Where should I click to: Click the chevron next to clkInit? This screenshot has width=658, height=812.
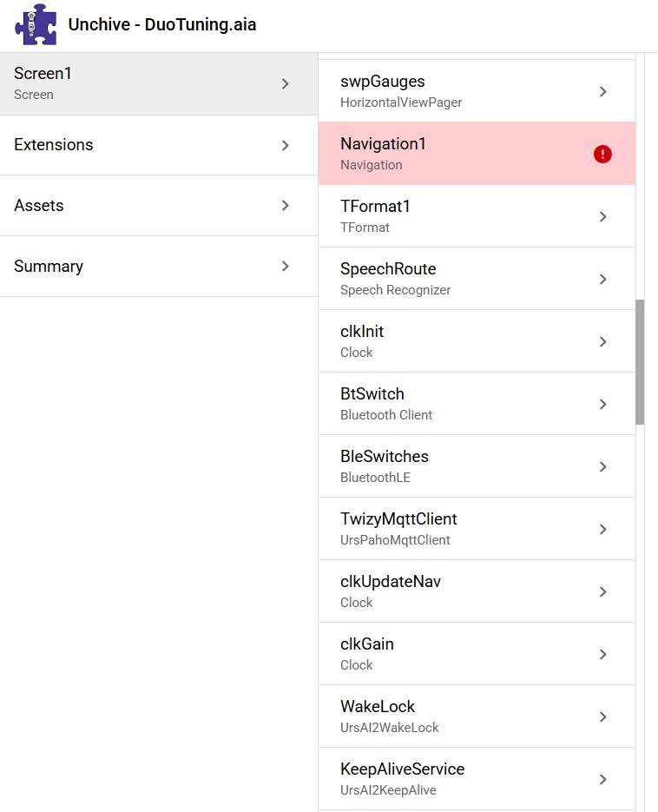(x=603, y=341)
